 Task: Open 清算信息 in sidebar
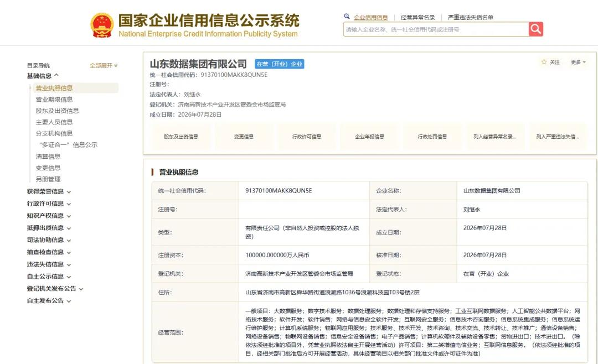pos(48,157)
